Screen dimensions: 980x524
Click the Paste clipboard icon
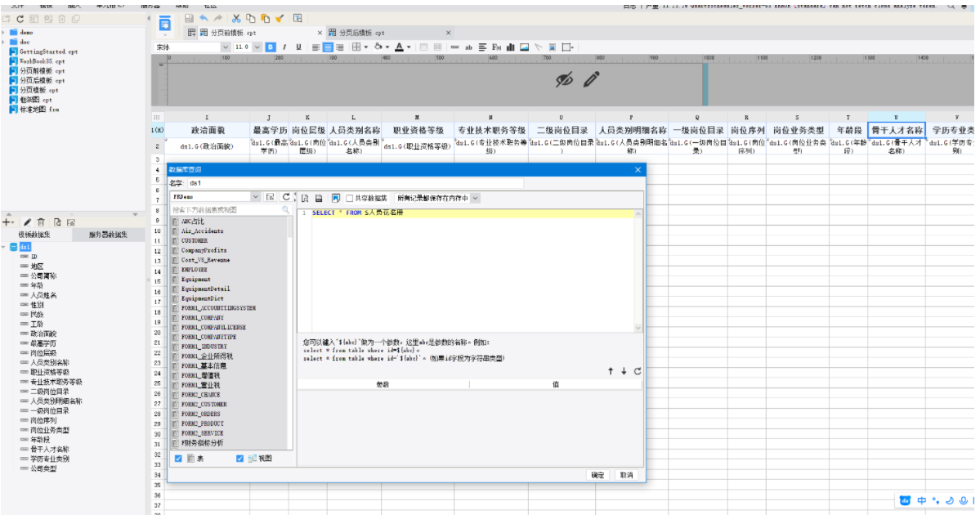265,19
